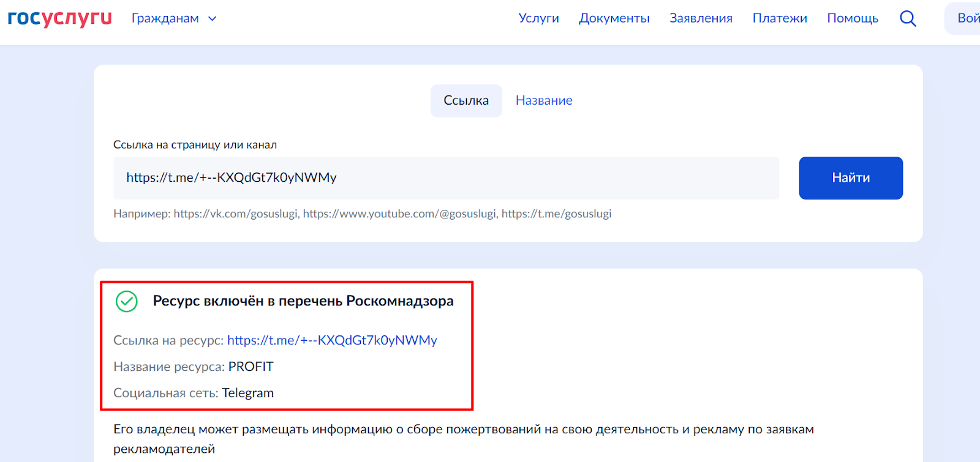
Task: Click the paragraph about владелец and пожертвований
Action: (464, 439)
